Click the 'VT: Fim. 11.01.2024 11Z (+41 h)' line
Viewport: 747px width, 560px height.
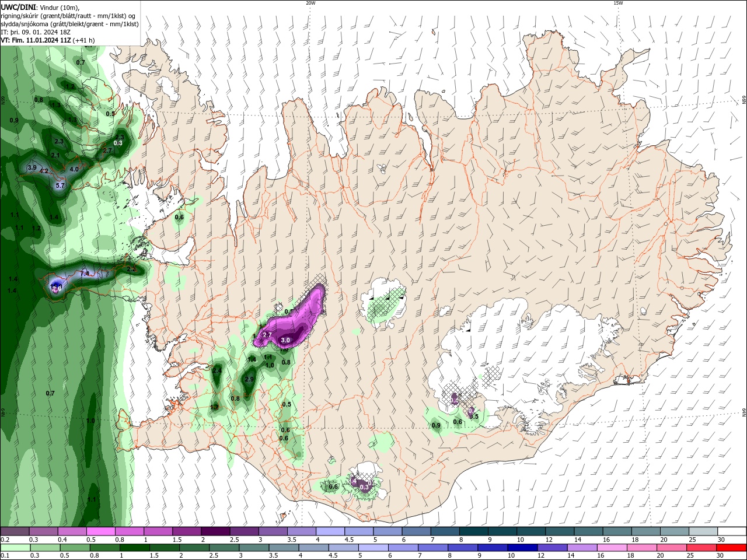(48, 40)
